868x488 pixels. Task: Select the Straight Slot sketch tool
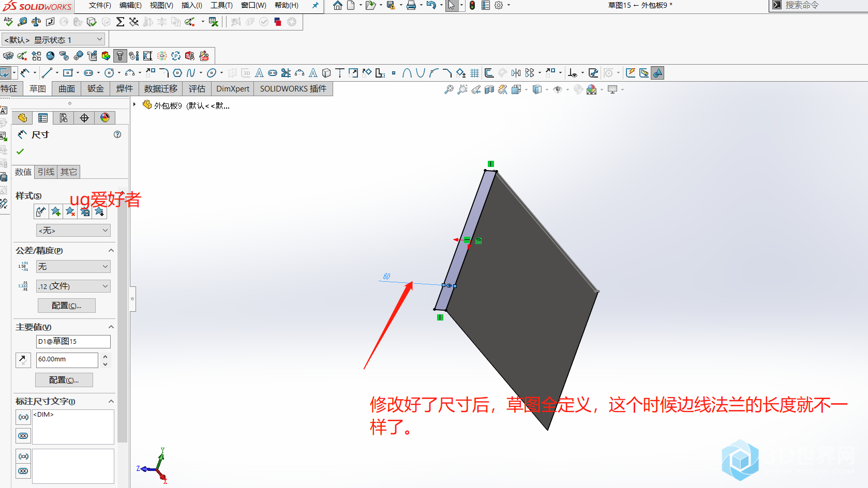88,73
